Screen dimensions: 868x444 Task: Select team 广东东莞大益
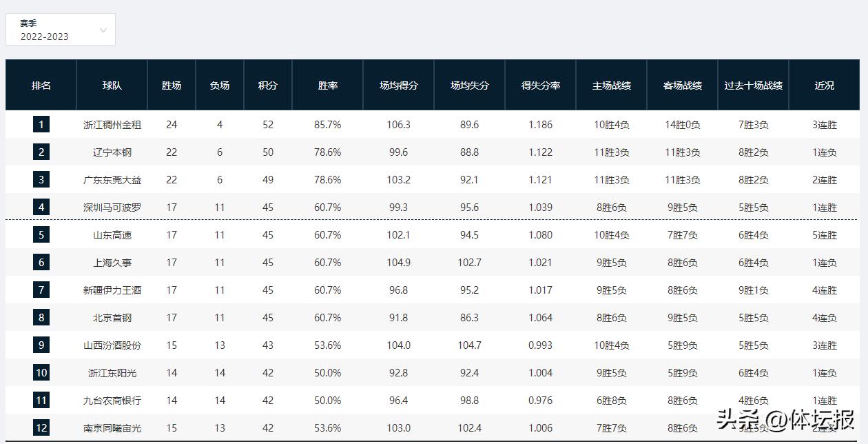(x=112, y=180)
